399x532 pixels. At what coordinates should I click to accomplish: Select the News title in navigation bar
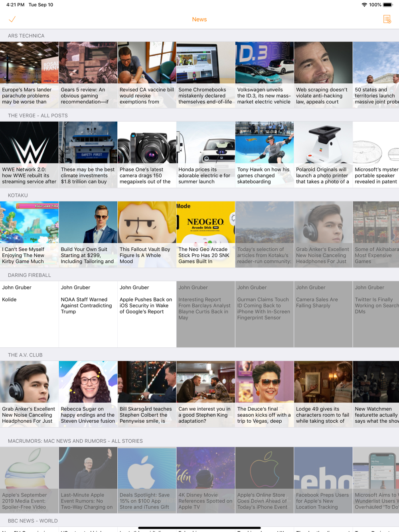(199, 19)
